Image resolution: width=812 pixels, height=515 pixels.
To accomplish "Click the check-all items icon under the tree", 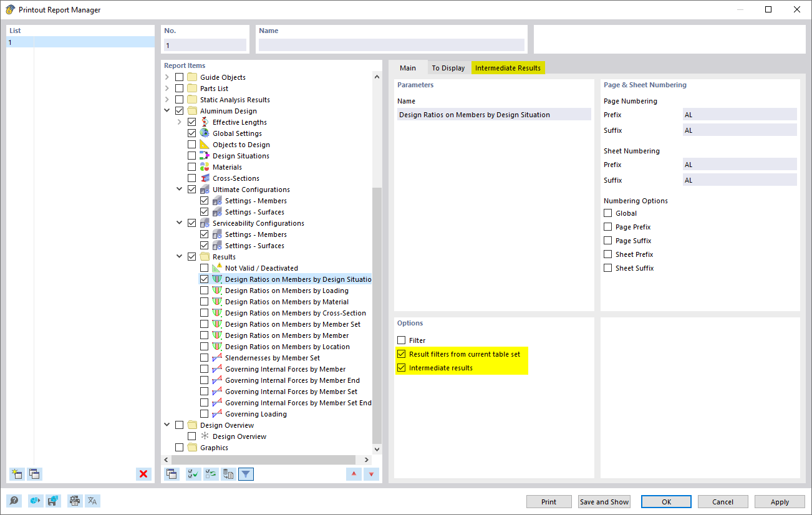I will pos(193,474).
